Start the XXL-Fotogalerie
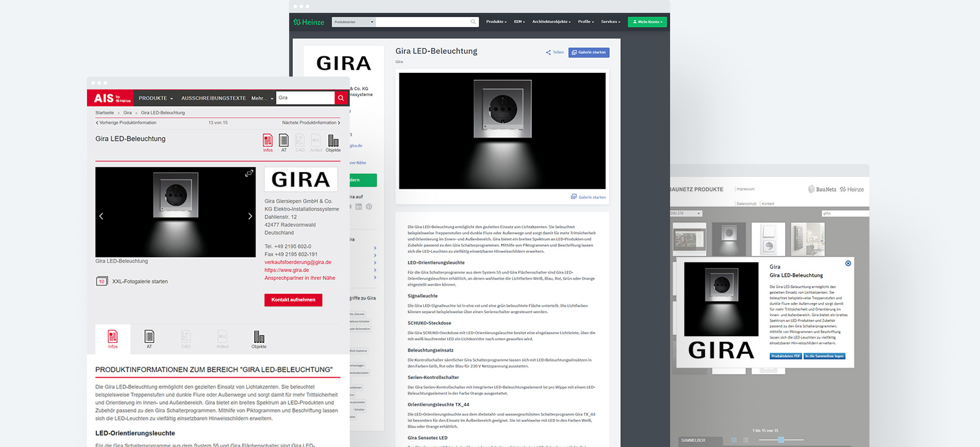 pos(140,282)
